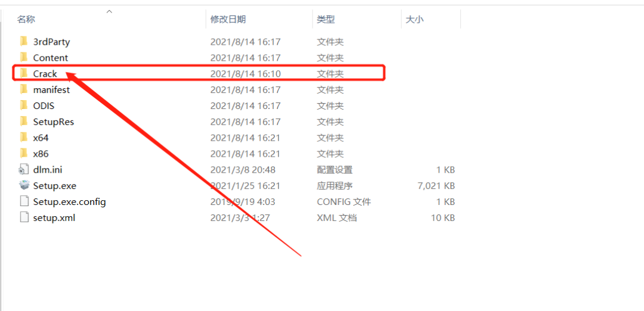Viewport: 644px width, 311px height.
Task: Click the x64 folder icon
Action: tap(23, 138)
